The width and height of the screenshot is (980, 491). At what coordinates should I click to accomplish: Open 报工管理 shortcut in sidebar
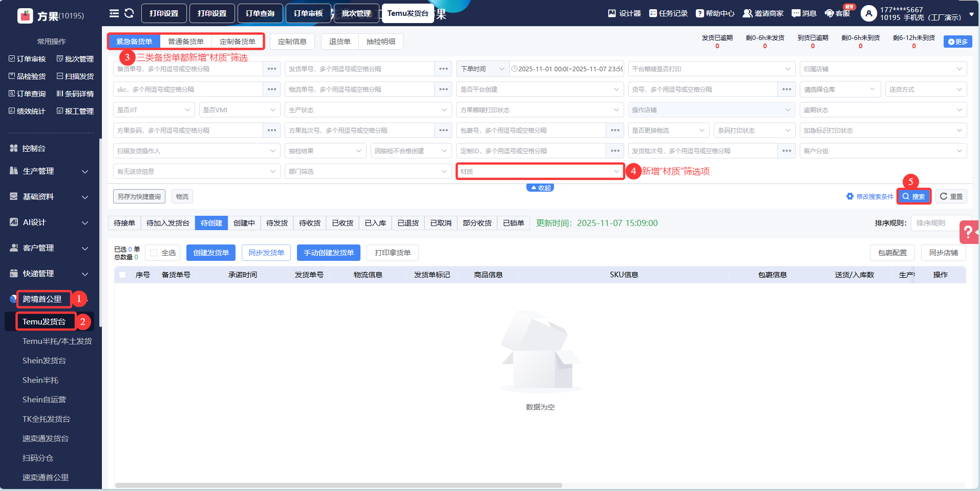point(75,111)
